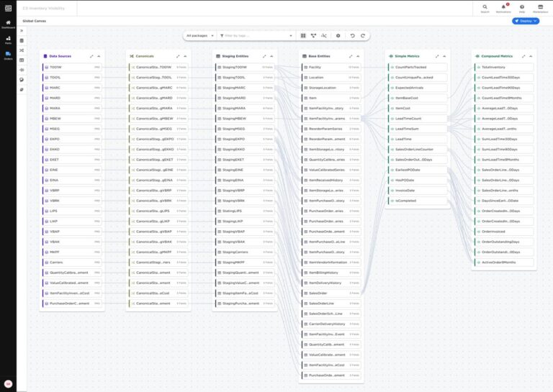
Task: Switch to the grid layout view icon
Action: tap(303, 35)
